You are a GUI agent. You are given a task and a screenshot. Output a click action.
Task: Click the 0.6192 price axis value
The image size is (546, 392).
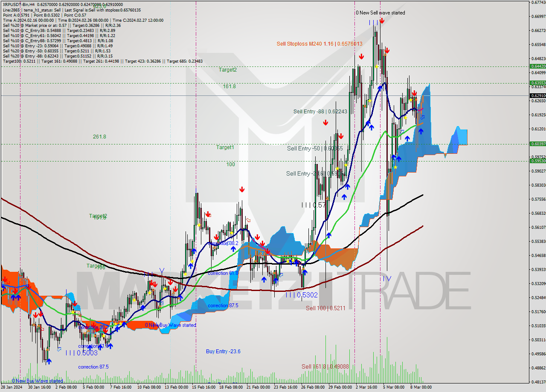click(538, 115)
